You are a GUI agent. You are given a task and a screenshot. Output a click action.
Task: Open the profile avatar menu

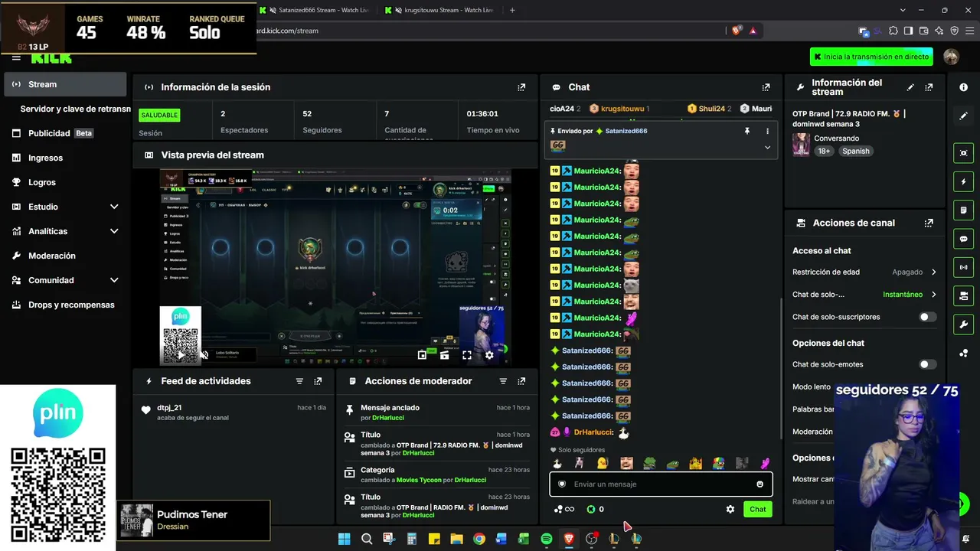coord(951,57)
